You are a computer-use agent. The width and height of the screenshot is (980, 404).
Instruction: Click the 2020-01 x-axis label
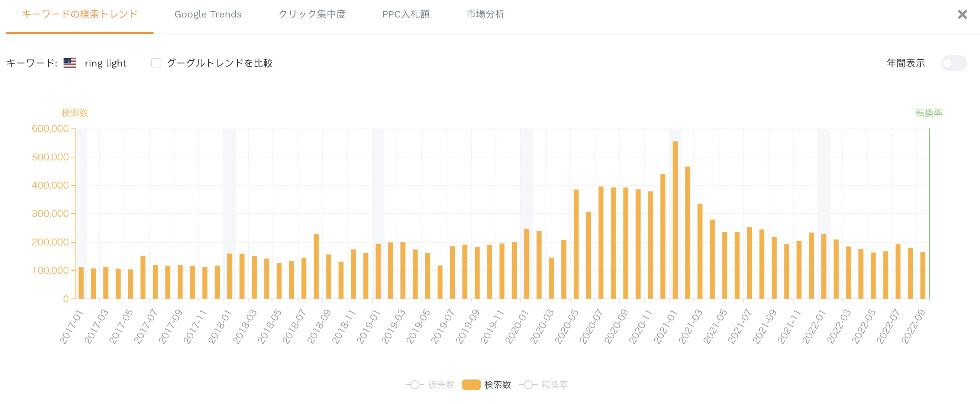517,326
